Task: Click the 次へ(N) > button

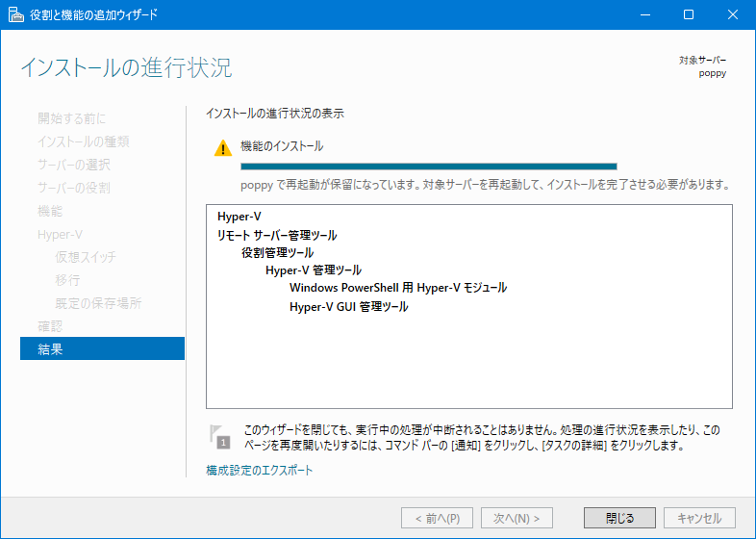Action: [x=517, y=518]
